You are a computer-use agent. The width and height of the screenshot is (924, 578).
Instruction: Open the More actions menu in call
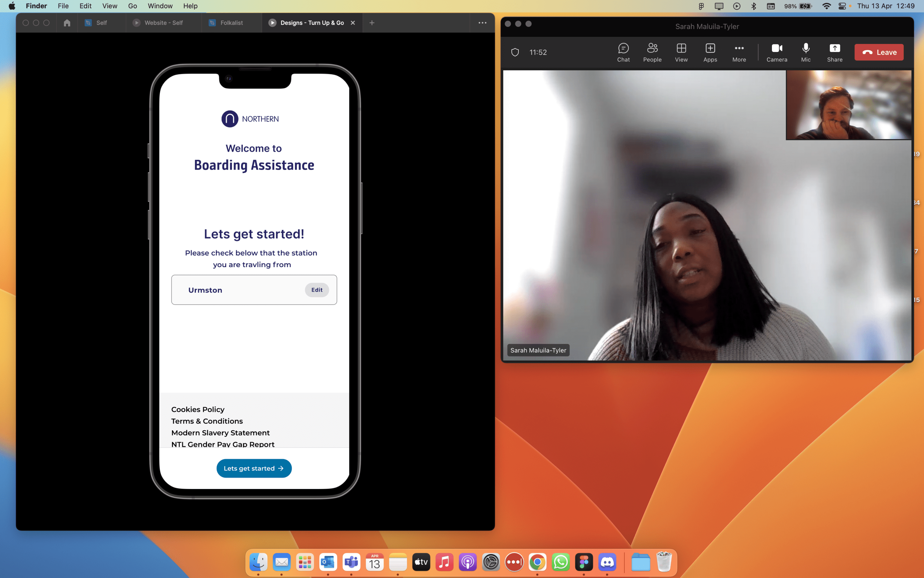pos(739,52)
